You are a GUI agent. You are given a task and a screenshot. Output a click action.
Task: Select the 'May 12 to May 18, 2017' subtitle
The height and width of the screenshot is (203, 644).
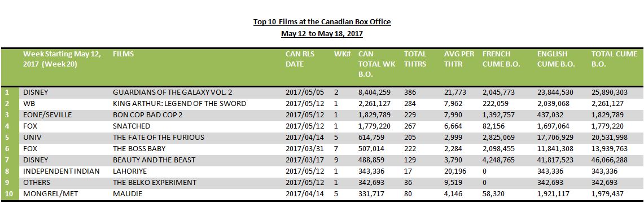point(322,34)
